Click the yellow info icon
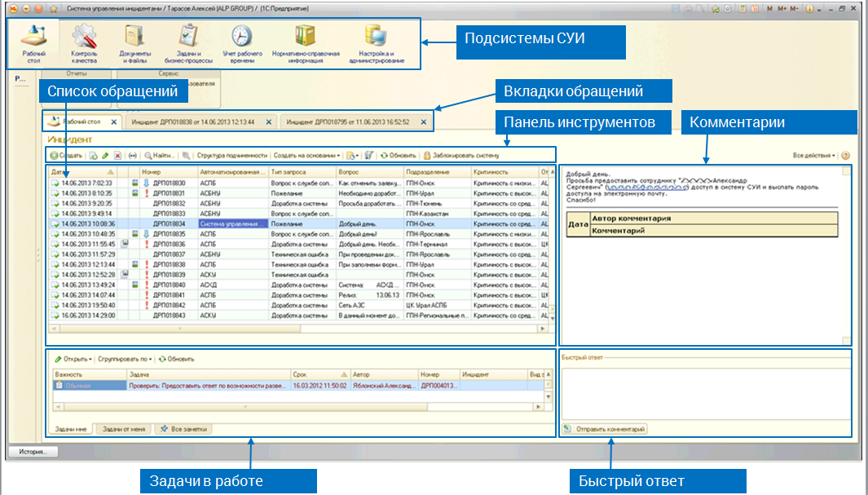Image resolution: width=868 pixels, height=495 pixels. [810, 9]
